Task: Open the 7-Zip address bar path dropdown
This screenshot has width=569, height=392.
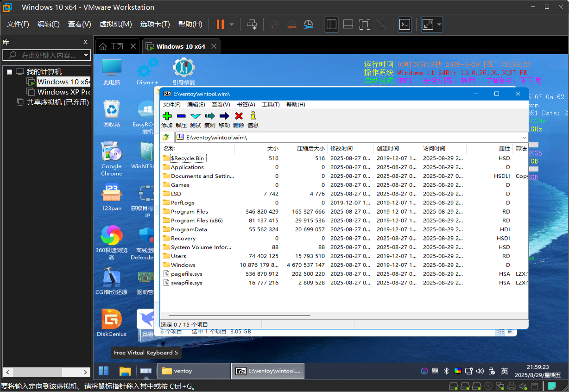Action: (x=524, y=137)
